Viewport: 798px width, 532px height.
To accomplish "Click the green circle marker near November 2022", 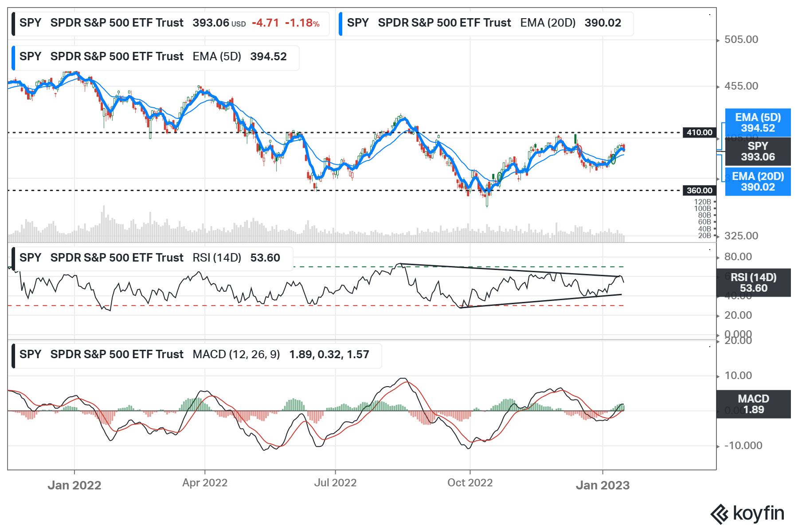I will [x=500, y=177].
